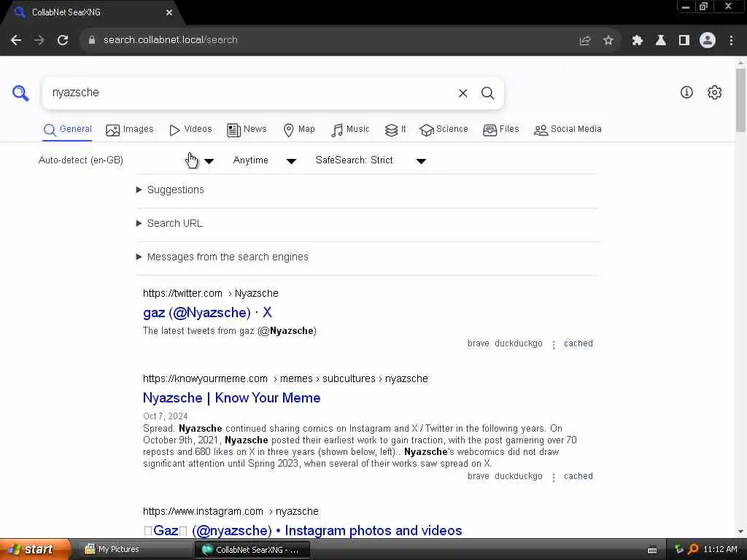Bookmark this page with the star

[608, 41]
